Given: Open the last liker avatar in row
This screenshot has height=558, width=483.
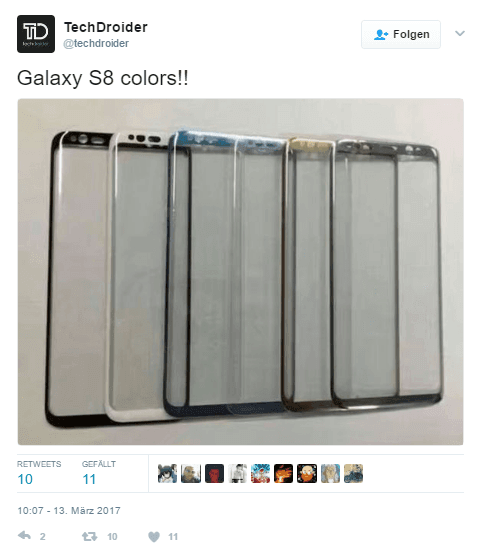Looking at the screenshot, I should click(x=353, y=473).
